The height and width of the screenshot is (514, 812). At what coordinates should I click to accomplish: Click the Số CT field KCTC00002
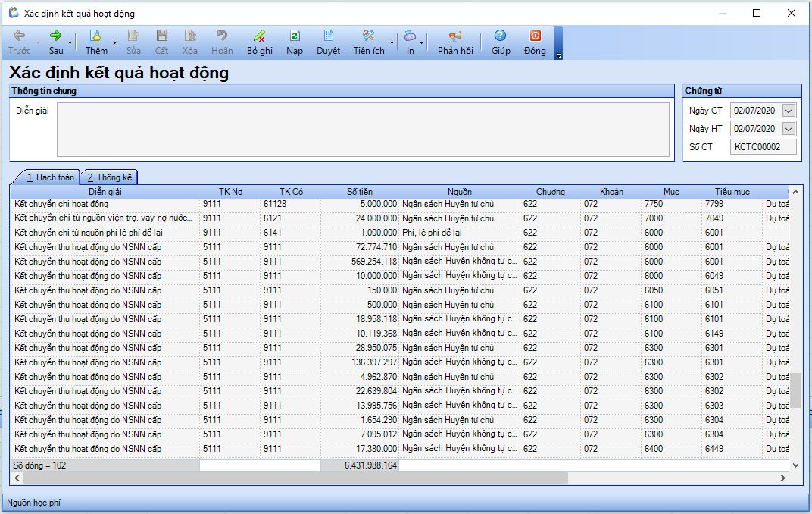click(x=763, y=146)
